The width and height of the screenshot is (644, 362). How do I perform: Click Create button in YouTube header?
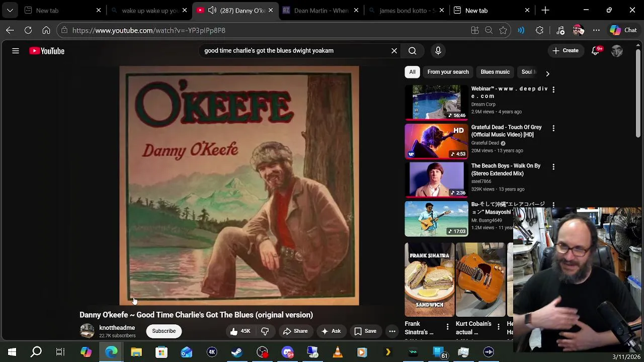(x=566, y=51)
